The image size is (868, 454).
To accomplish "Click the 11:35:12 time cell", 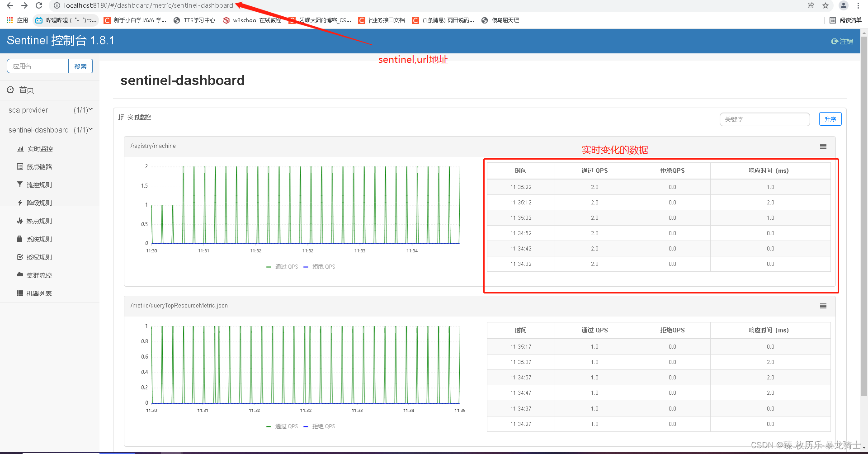I will (521, 203).
